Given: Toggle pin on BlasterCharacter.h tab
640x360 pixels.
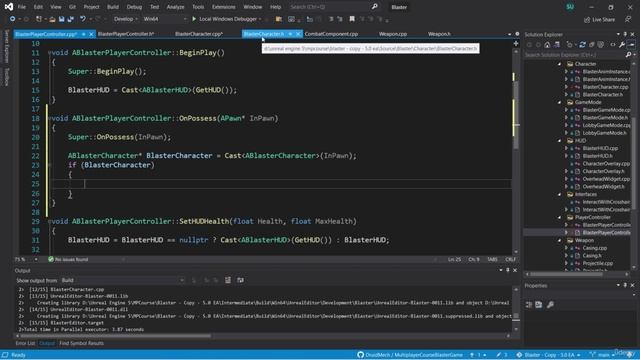Looking at the screenshot, I should point(290,34).
